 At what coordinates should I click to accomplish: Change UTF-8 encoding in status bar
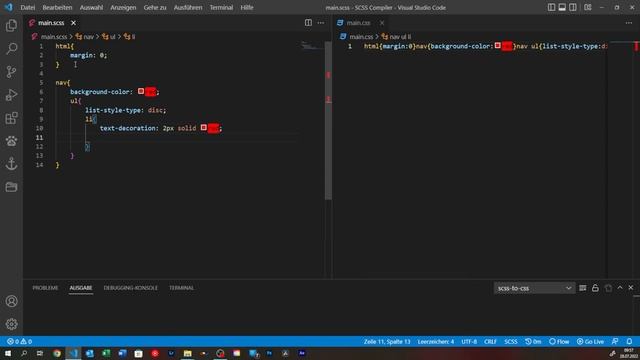(469, 342)
